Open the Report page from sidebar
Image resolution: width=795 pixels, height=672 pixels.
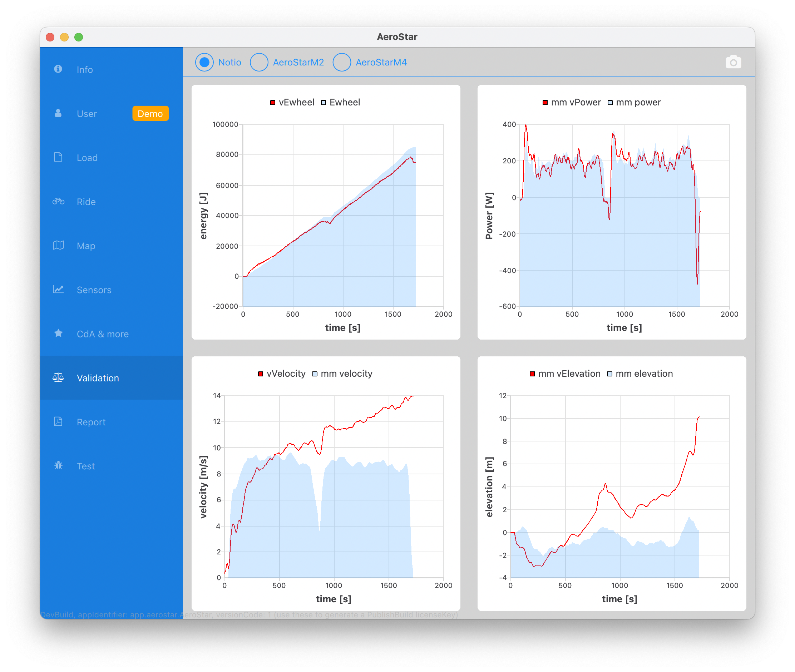point(91,422)
